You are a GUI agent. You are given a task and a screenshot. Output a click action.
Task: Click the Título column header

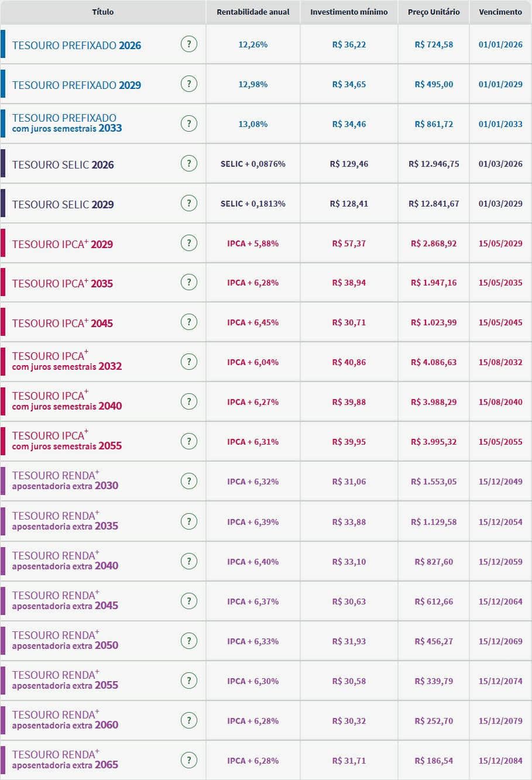[x=103, y=12]
